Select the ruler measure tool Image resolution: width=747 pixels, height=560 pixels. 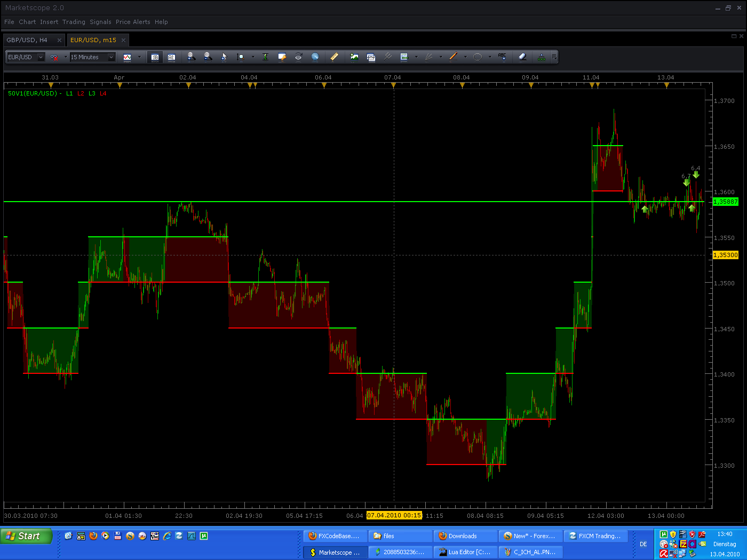click(334, 57)
